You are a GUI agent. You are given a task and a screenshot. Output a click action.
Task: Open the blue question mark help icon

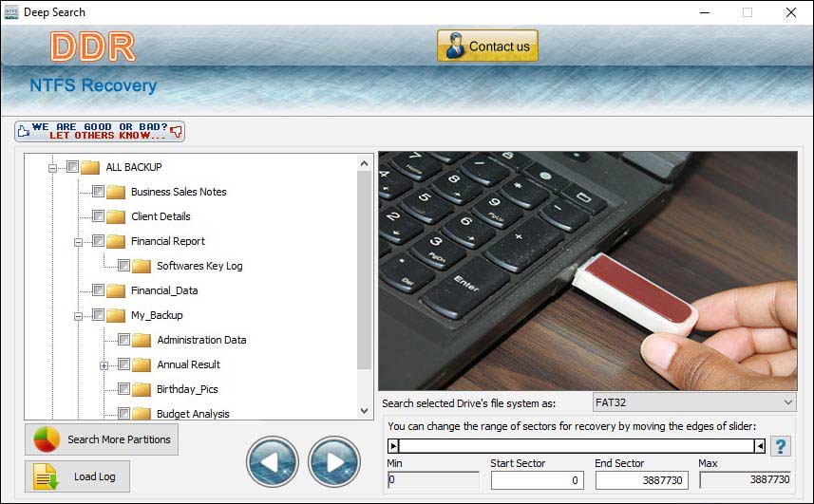(781, 446)
